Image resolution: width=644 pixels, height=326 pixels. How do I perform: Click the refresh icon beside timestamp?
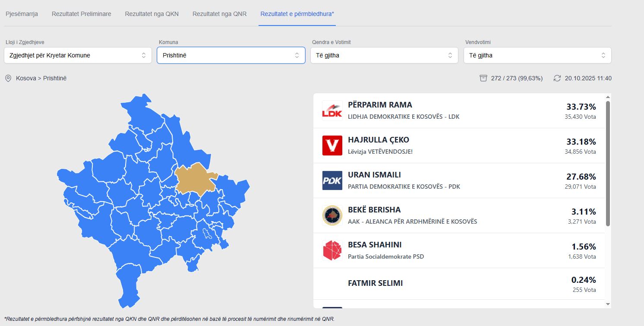(x=557, y=78)
